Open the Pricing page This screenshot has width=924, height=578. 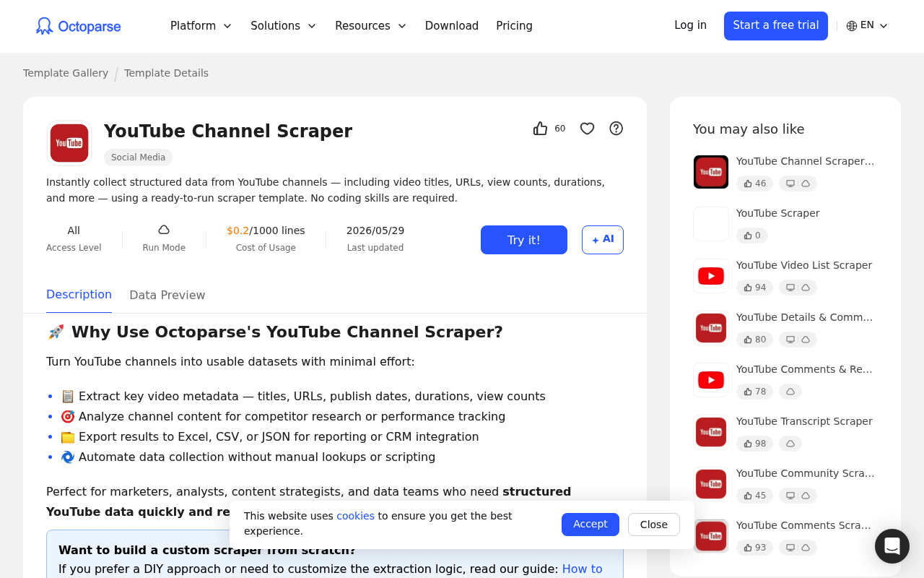[514, 26]
